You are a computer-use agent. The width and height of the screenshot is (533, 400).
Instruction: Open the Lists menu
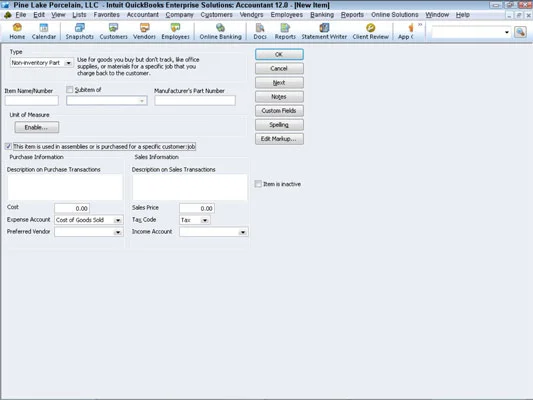click(79, 15)
